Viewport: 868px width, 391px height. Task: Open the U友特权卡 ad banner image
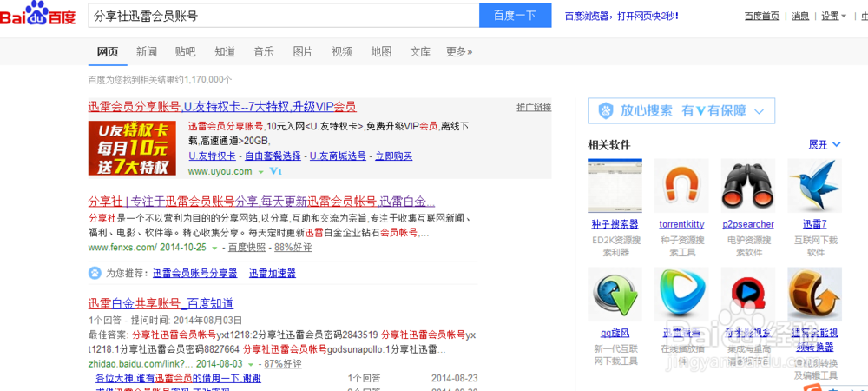click(132, 149)
